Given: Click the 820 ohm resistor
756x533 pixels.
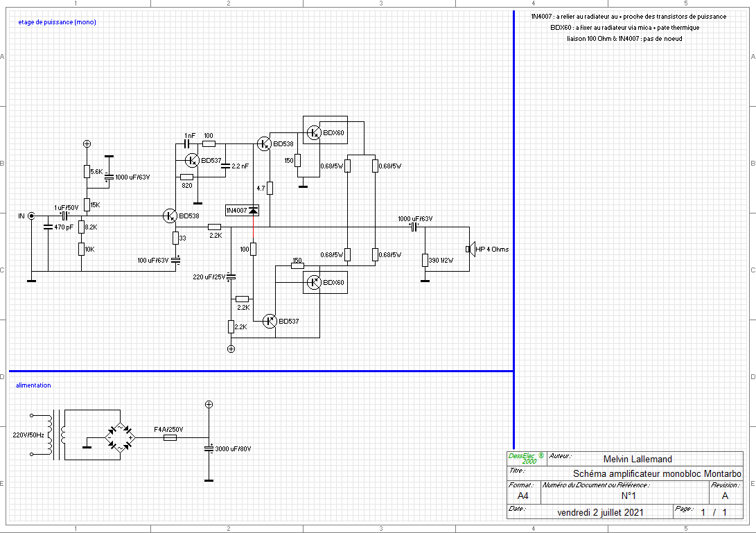Looking at the screenshot, I should [x=186, y=177].
